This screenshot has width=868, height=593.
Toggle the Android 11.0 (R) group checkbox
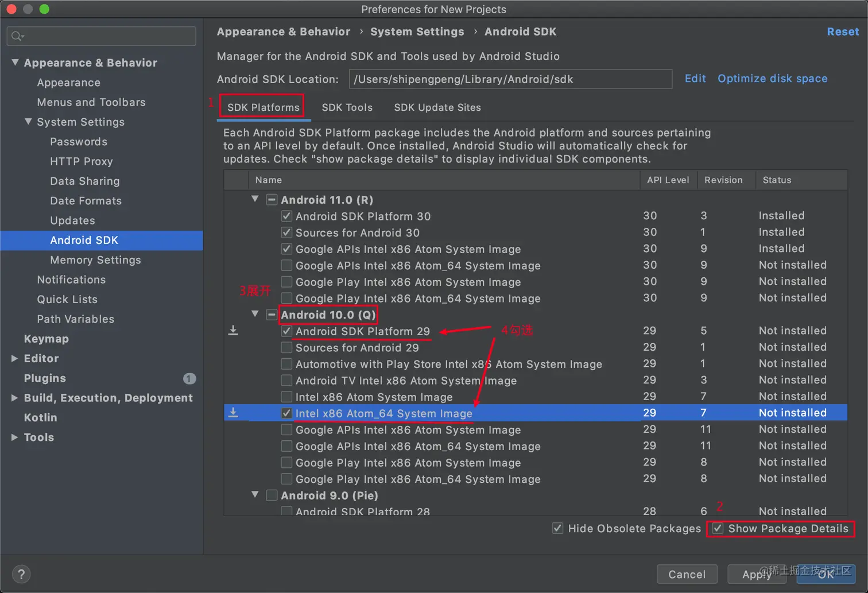272,200
